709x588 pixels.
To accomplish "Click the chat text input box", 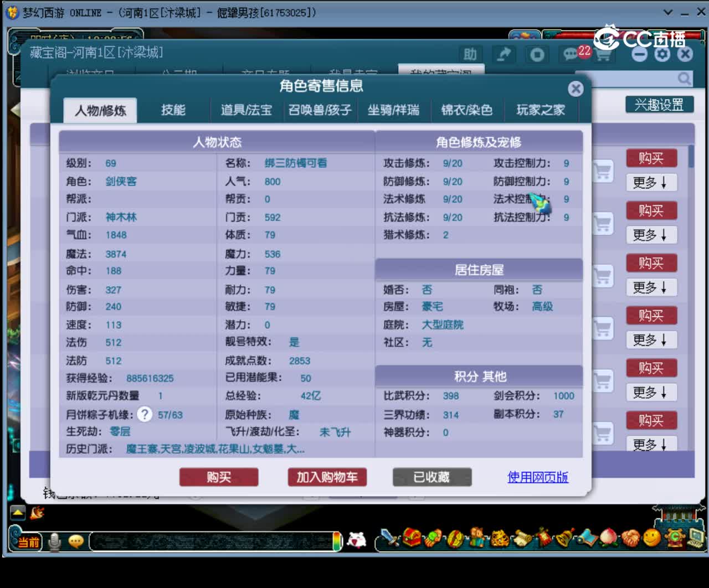I will click(210, 541).
